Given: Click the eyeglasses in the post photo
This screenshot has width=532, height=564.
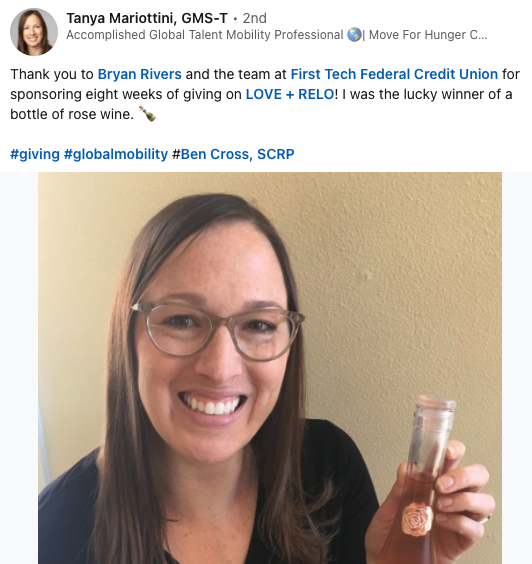Looking at the screenshot, I should coord(218,331).
